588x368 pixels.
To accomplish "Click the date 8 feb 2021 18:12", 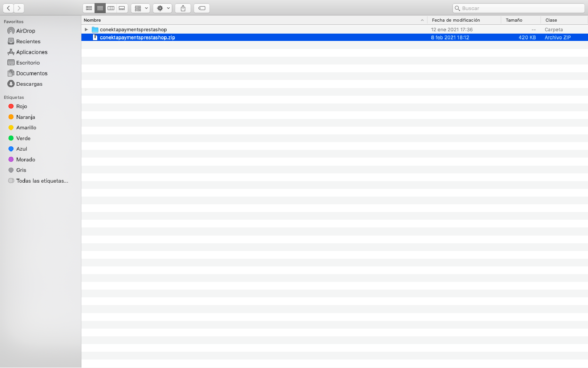I will coord(450,37).
